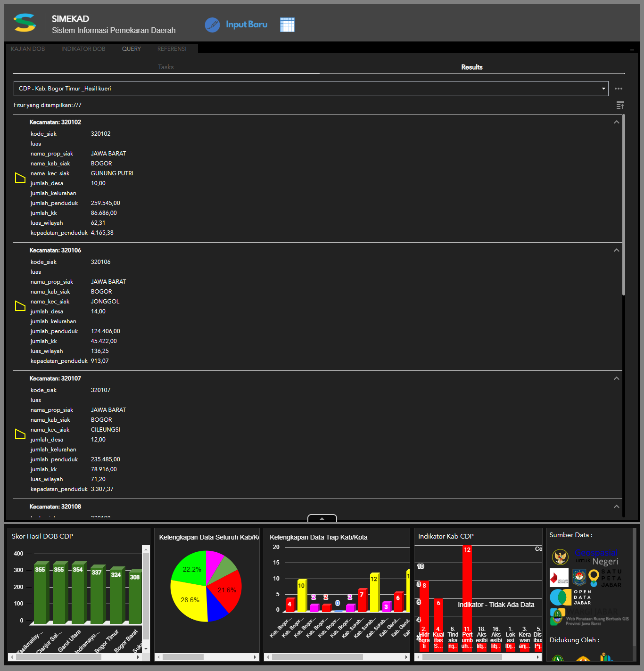
Task: Open the table grid icon in header
Action: tap(287, 25)
